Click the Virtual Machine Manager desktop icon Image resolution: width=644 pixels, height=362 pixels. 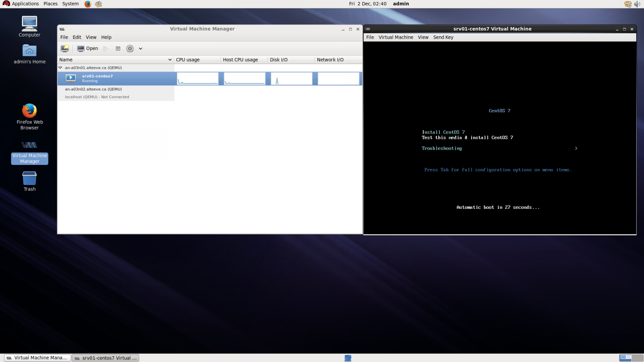[x=29, y=152]
